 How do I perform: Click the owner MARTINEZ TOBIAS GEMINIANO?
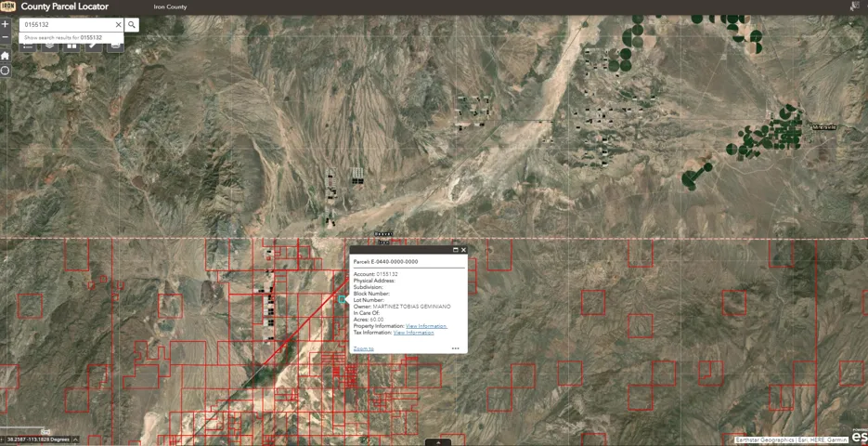pos(412,307)
